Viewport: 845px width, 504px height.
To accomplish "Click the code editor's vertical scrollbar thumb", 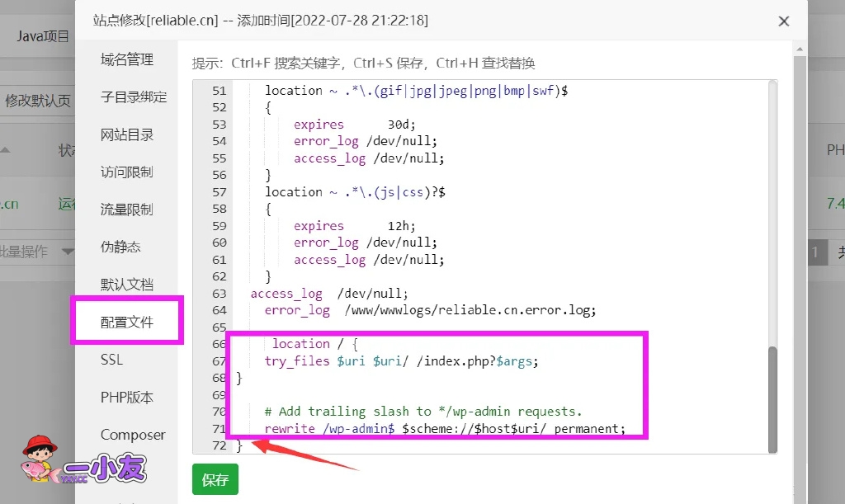I will (x=772, y=399).
